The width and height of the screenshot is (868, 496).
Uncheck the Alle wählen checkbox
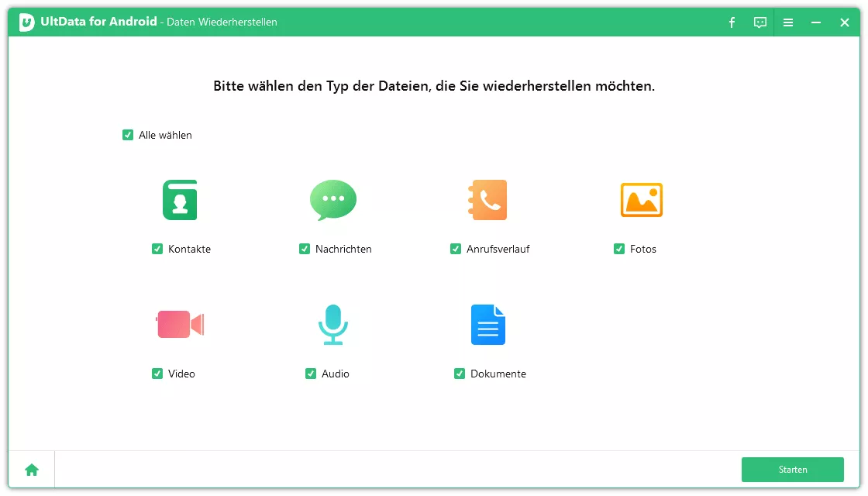[x=128, y=135]
